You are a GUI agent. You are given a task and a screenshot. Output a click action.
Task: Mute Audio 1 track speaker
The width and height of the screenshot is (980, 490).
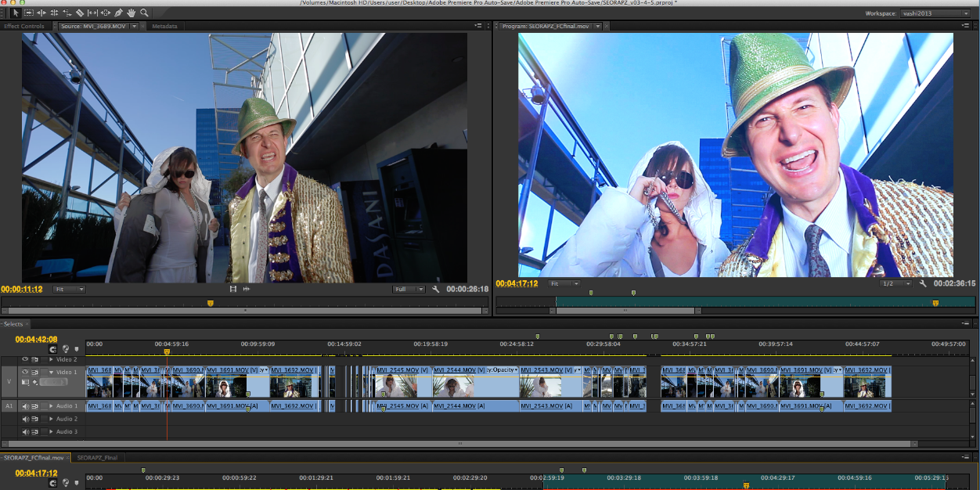(25, 406)
